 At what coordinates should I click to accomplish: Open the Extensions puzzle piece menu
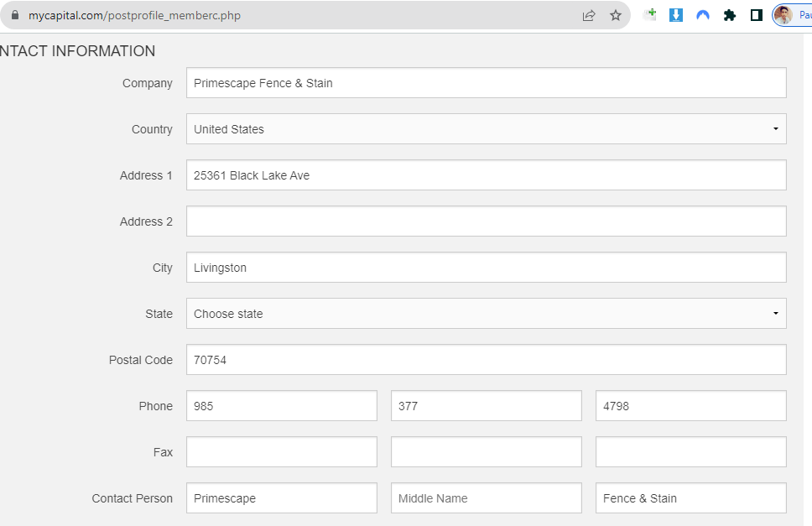pos(730,15)
